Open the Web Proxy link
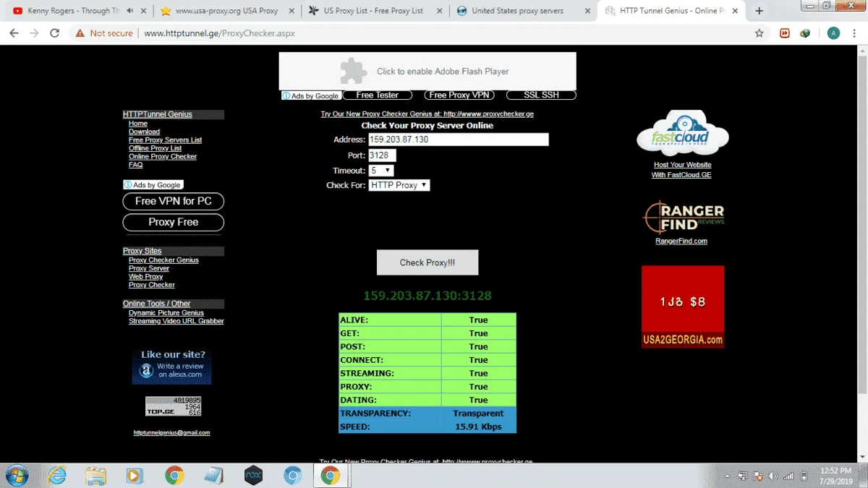The height and width of the screenshot is (488, 868). [146, 277]
